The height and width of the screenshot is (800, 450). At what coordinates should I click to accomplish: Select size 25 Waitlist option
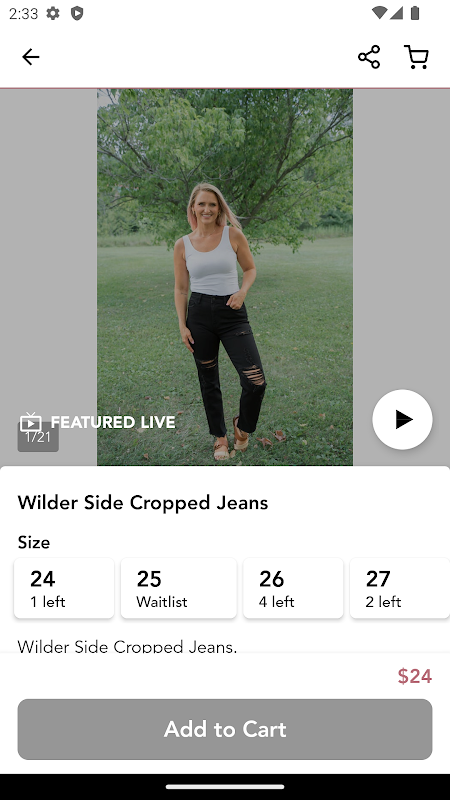click(179, 588)
